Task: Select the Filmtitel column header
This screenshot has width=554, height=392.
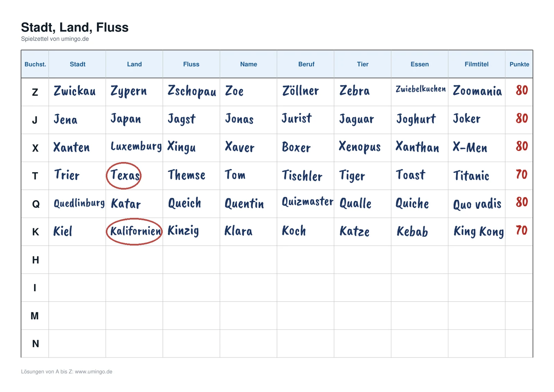Action: [x=476, y=64]
